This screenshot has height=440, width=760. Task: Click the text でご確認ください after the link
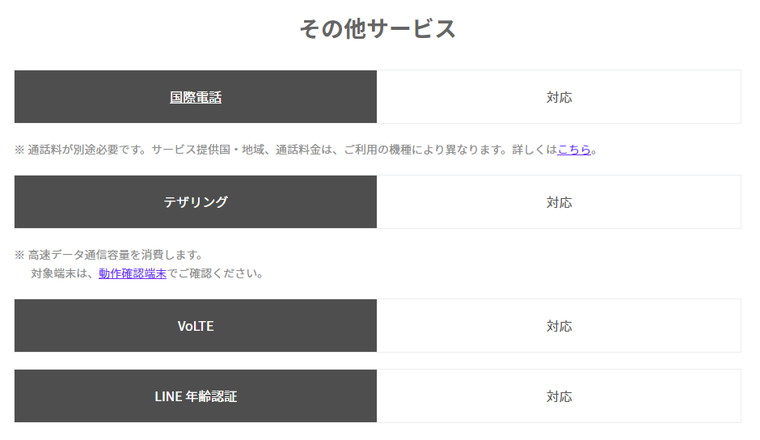[215, 273]
